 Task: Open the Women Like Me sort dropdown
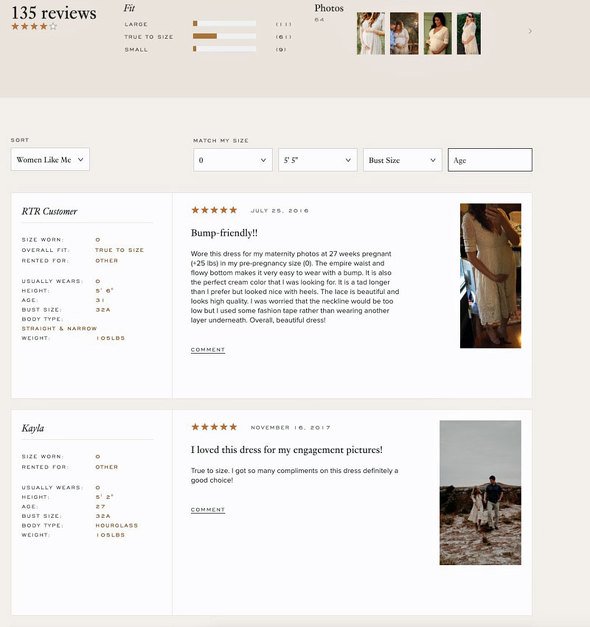point(50,160)
